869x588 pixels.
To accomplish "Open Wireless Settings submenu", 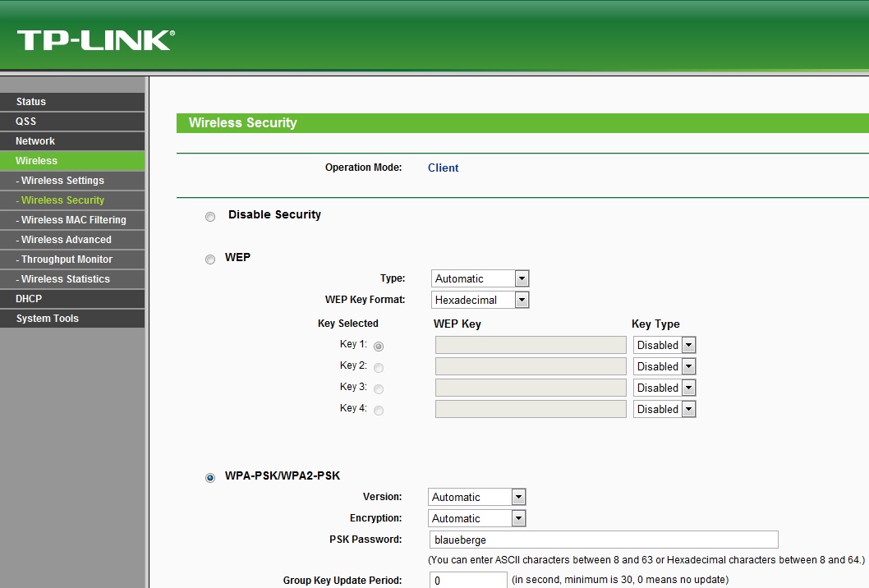I will tap(72, 180).
